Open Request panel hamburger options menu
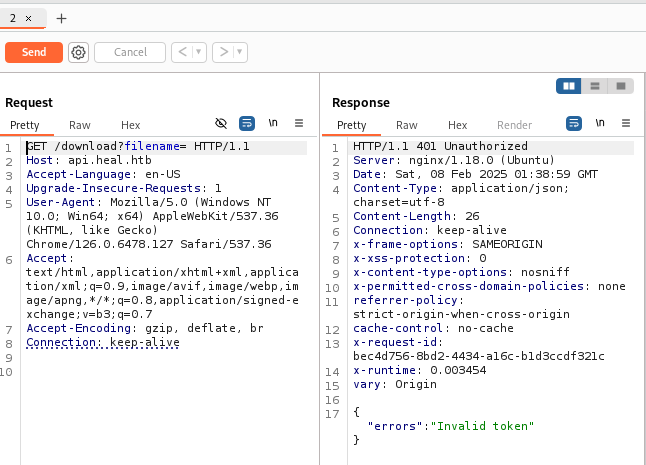This screenshot has height=465, width=646. click(x=299, y=123)
